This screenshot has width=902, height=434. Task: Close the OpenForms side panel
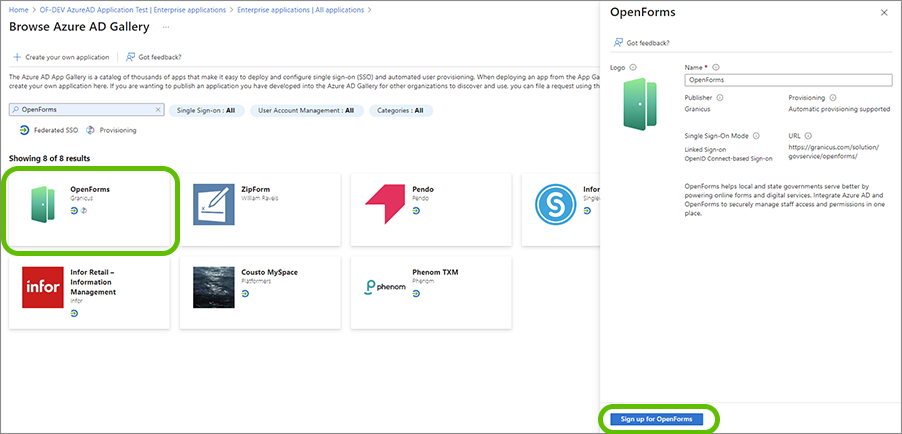884,13
